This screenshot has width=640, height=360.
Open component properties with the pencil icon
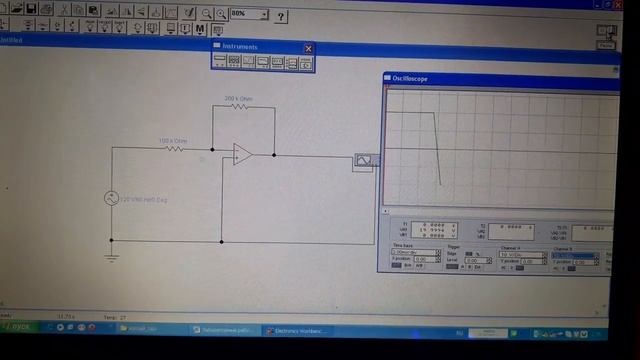tap(189, 13)
